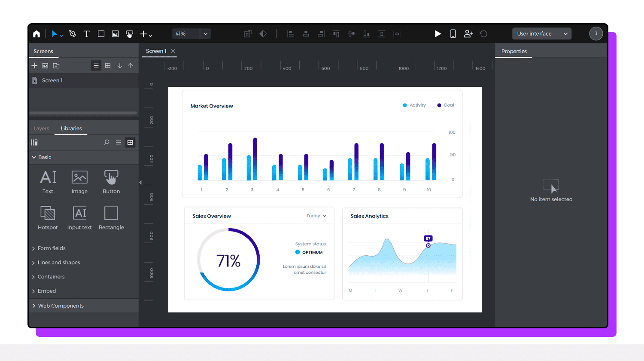The width and height of the screenshot is (644, 361).
Task: Switch Screens panel to thumbnail grid view
Action: tap(108, 65)
